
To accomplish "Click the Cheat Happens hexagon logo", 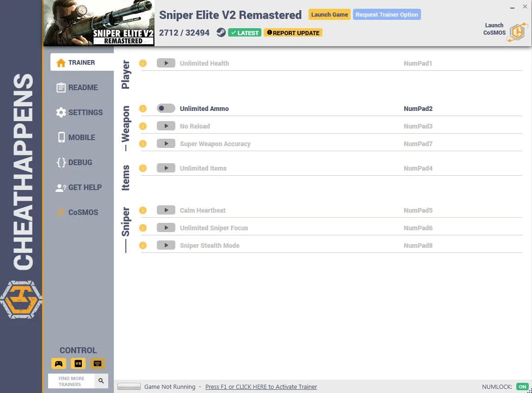I will point(21,300).
